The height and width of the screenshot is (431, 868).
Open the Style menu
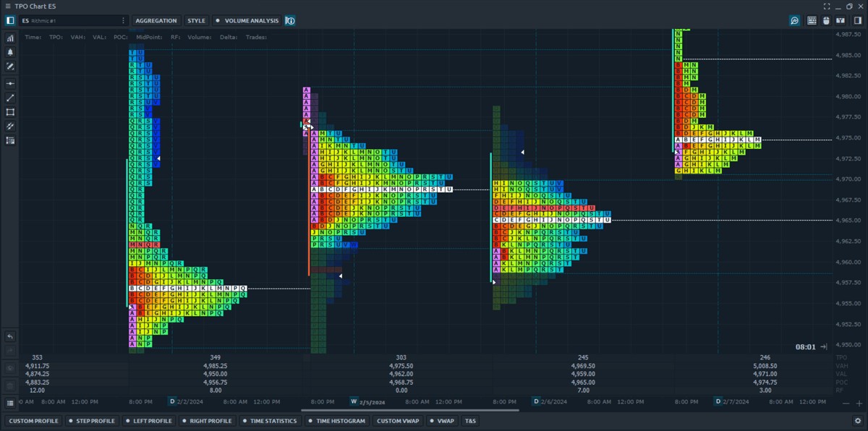coord(195,20)
